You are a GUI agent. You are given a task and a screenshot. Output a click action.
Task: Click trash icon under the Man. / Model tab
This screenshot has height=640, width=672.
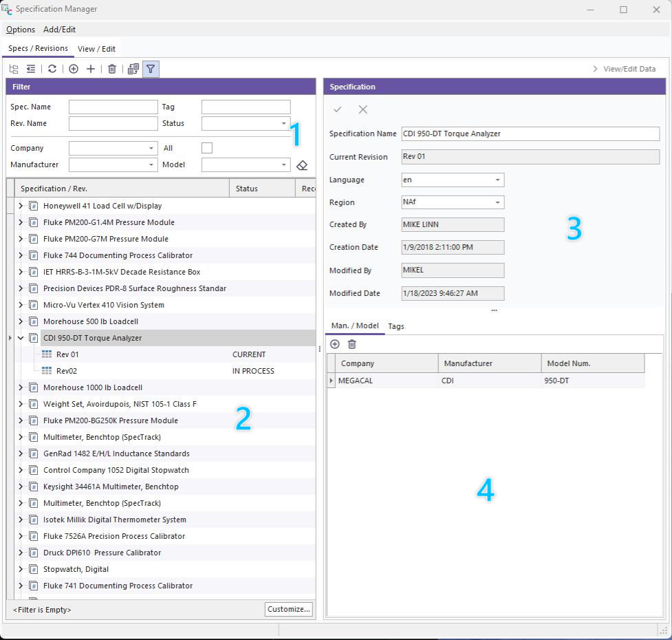352,344
